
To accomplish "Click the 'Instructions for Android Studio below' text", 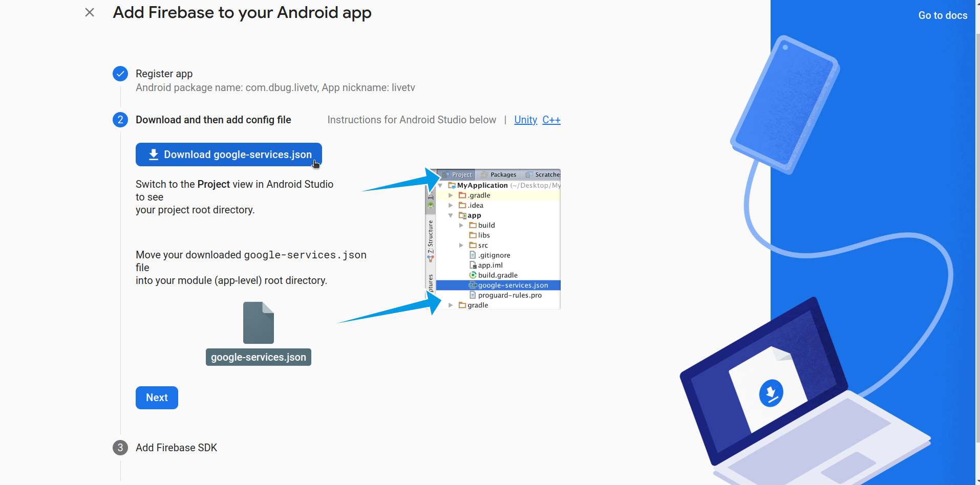I will pyautogui.click(x=412, y=120).
